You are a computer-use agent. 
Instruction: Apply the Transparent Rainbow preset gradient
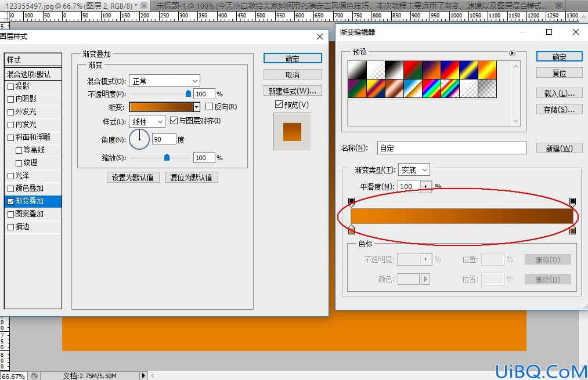pos(450,88)
